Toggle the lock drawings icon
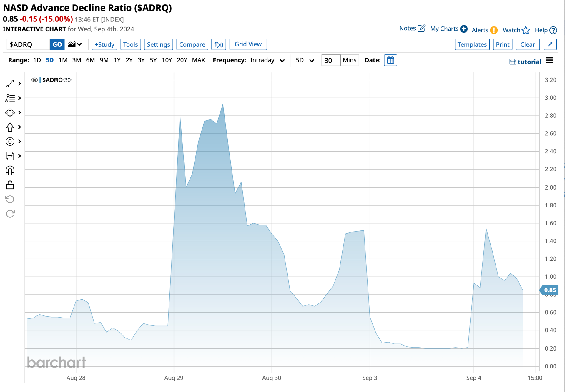This screenshot has height=392, width=565. (x=10, y=185)
